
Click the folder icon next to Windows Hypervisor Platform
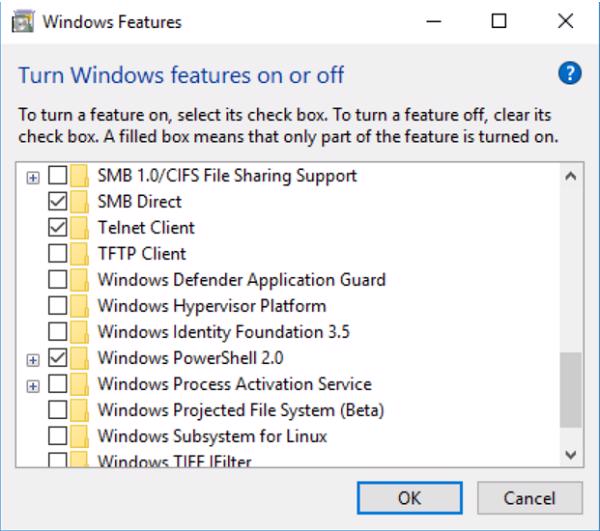pyautogui.click(x=82, y=306)
